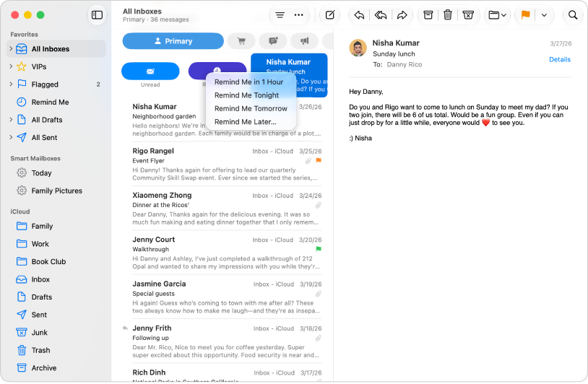Expand the All Sent chevron
Viewport: 588px width, 384px height.
pyautogui.click(x=11, y=137)
